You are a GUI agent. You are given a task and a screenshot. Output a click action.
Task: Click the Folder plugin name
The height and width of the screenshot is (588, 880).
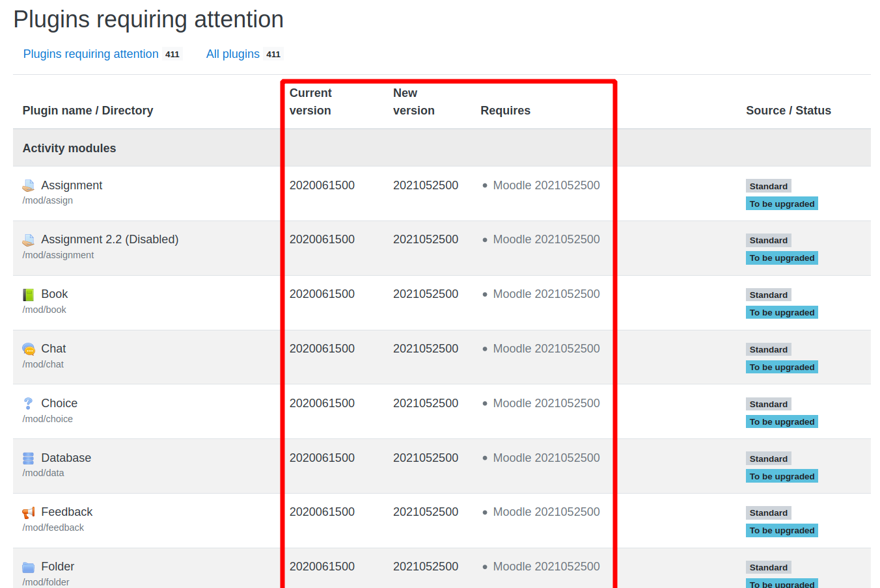pyautogui.click(x=58, y=567)
